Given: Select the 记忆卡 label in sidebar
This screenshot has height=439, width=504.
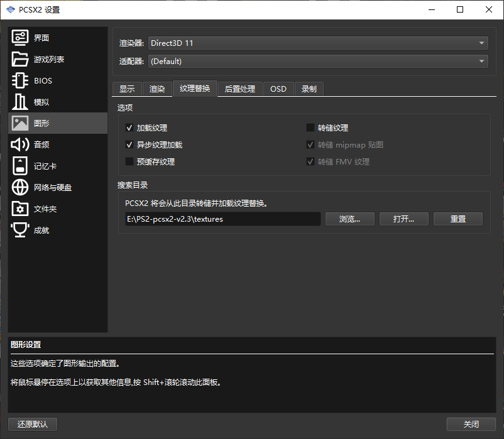Looking at the screenshot, I should [45, 166].
